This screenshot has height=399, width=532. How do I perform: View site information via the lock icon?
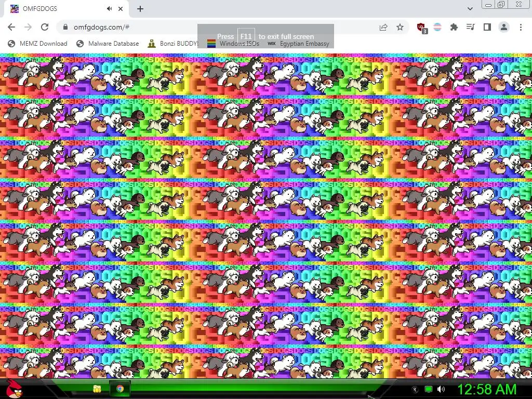(65, 27)
